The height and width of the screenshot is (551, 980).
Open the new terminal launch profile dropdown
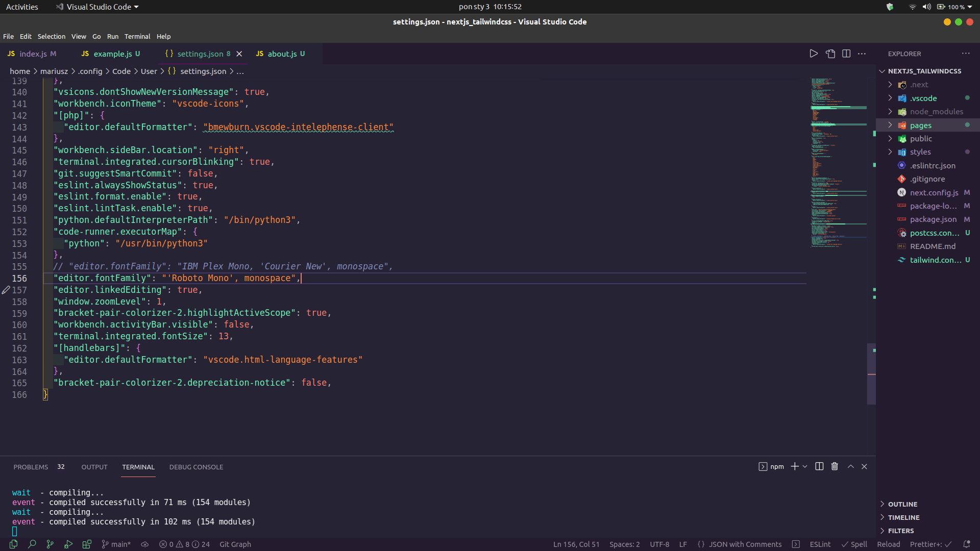tap(805, 466)
